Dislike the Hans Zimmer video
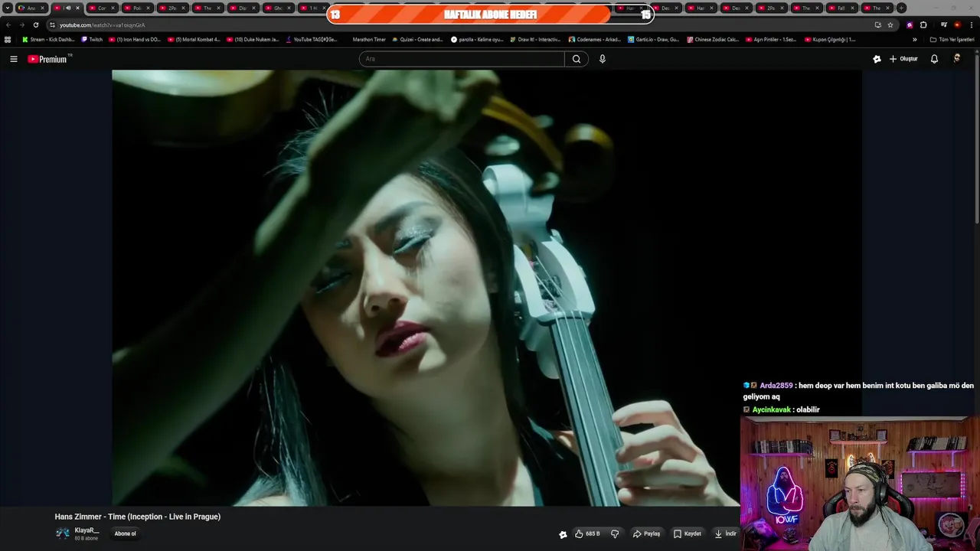 point(615,534)
